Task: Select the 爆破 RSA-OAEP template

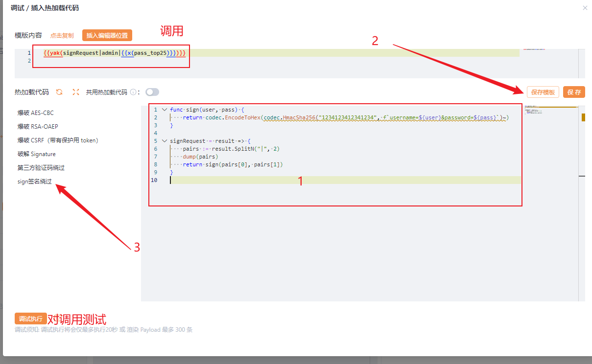Action: [x=38, y=127]
